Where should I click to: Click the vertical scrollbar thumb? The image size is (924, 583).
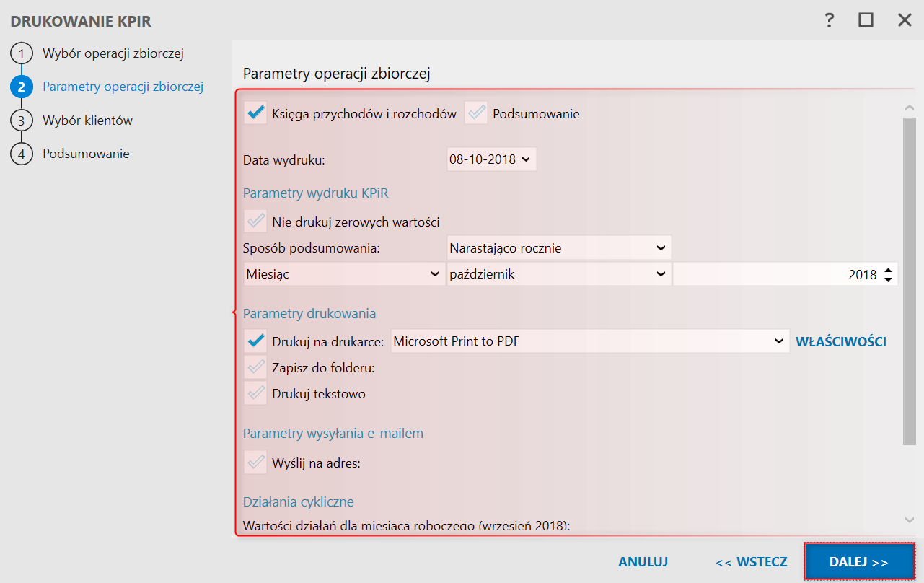click(x=909, y=281)
